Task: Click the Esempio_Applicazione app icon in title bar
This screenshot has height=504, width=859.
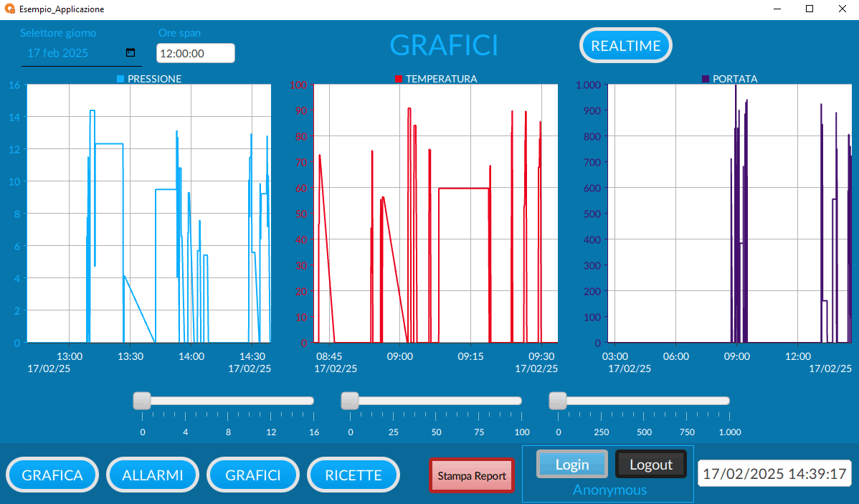Action: (x=9, y=9)
